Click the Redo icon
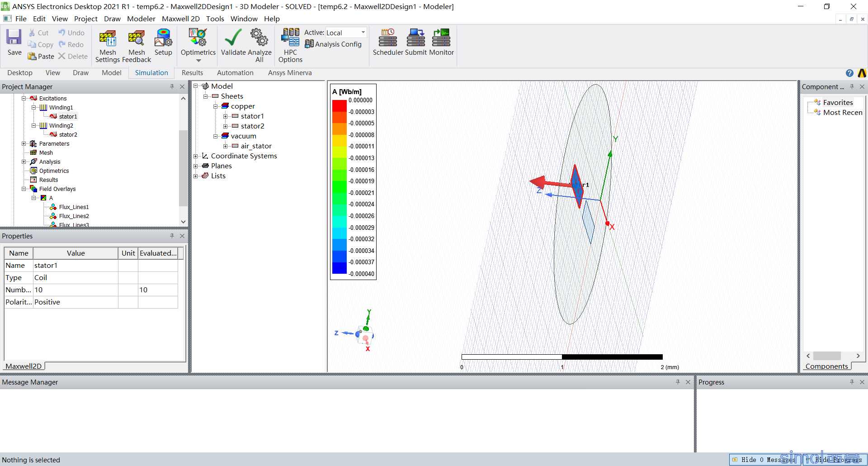Image resolution: width=868 pixels, height=466 pixels. point(62,44)
